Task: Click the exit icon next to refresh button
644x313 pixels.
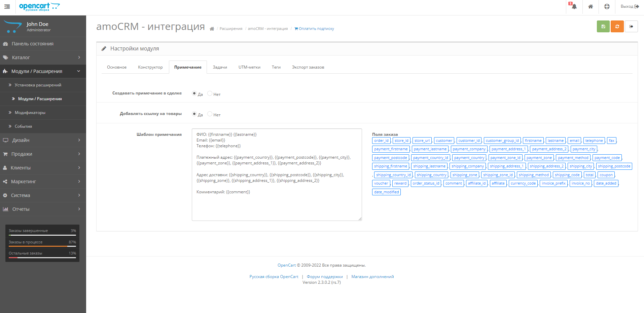Action: (632, 26)
